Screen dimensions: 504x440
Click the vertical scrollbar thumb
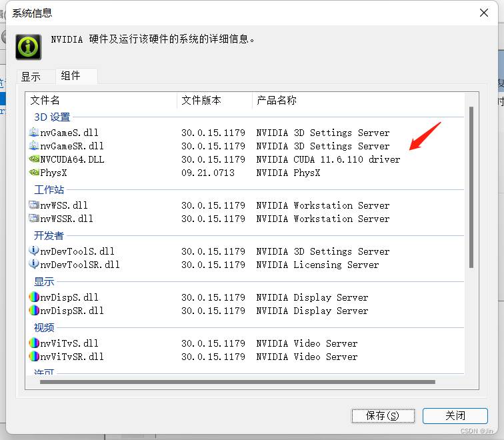[x=471, y=187]
